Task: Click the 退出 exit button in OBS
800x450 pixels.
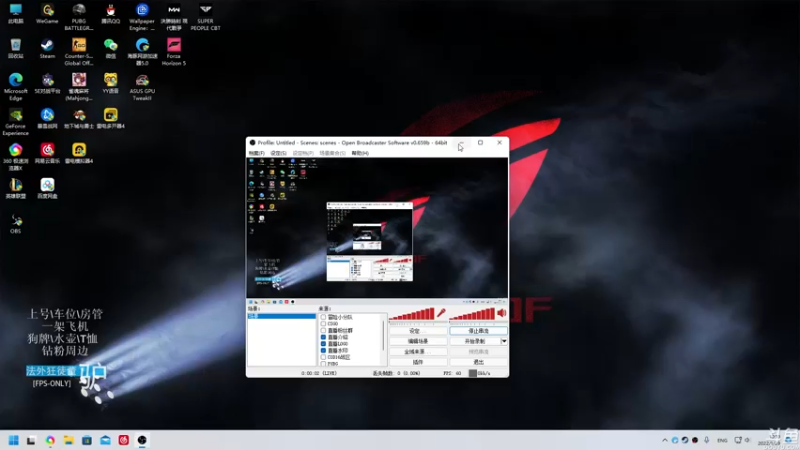Action: coord(478,362)
